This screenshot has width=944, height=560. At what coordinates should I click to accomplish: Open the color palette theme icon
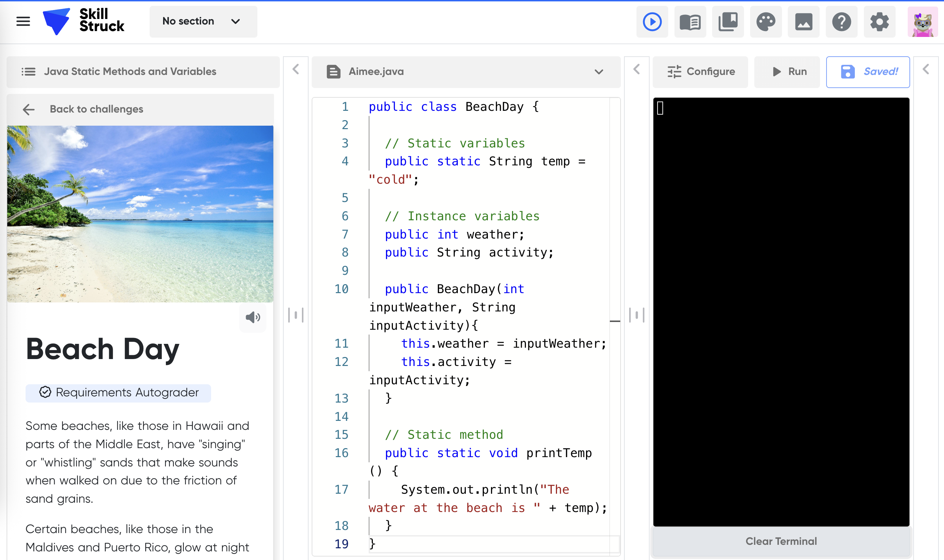coord(766,21)
